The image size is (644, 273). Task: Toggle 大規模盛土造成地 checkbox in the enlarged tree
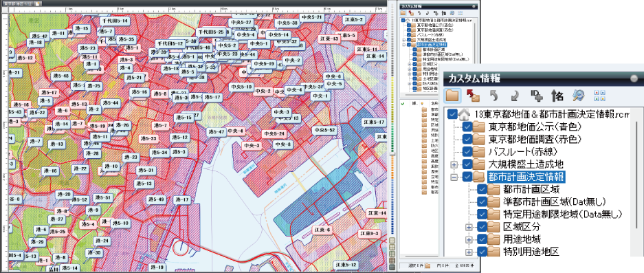point(467,164)
